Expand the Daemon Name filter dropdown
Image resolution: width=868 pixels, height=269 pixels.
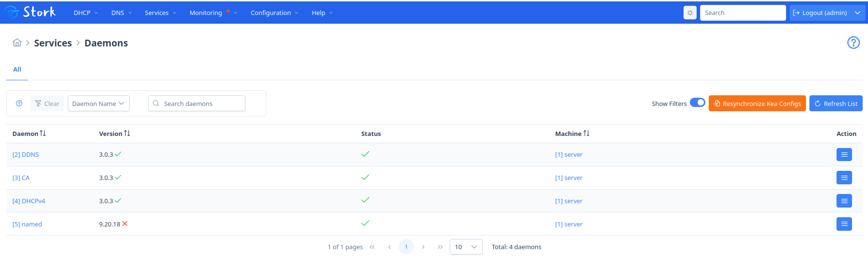point(99,104)
